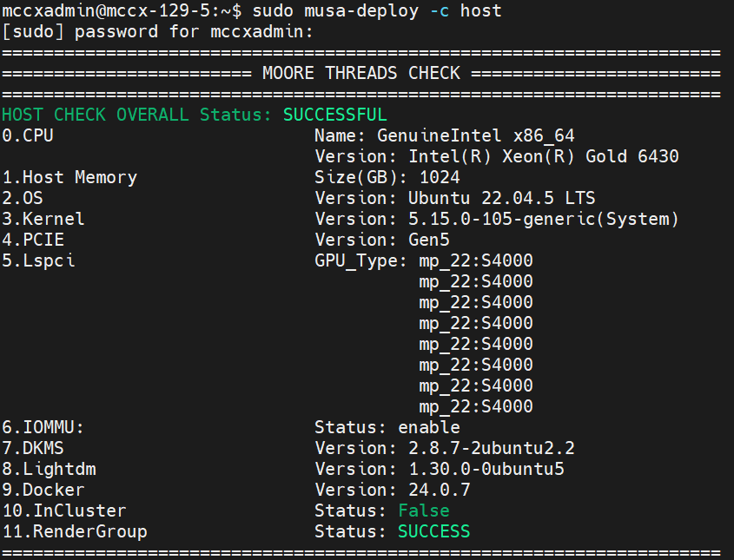Click the green 'SUCCESSFUL' status word
The height and width of the screenshot is (560, 734).
tap(335, 115)
